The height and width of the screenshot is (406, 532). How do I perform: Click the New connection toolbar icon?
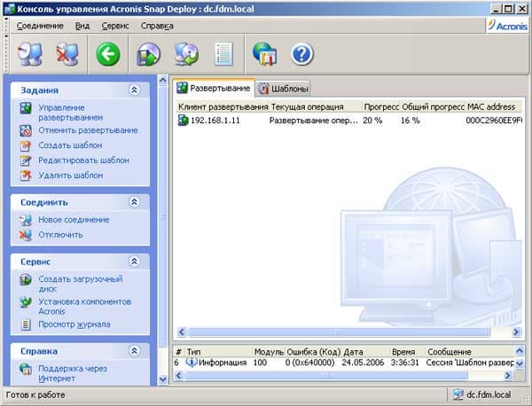pos(30,54)
